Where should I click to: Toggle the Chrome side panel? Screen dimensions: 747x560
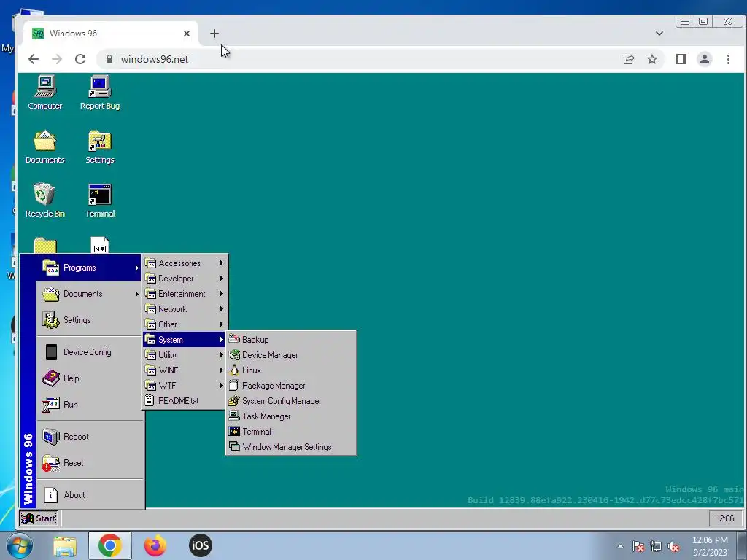point(681,59)
